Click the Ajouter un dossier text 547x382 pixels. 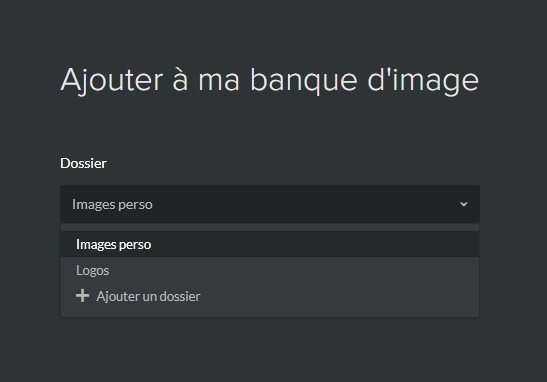click(148, 296)
